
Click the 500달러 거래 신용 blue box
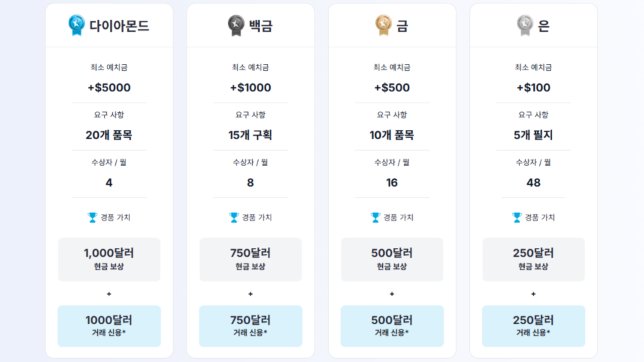click(x=392, y=326)
